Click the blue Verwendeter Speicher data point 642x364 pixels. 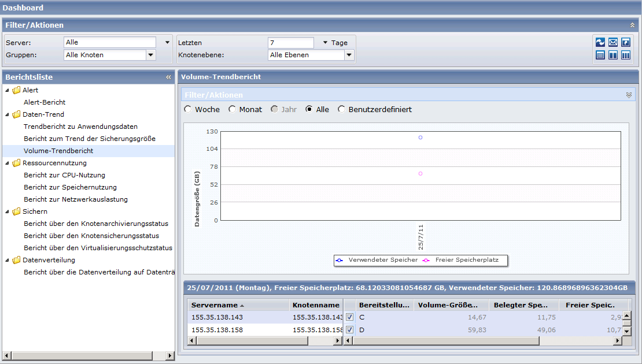coord(420,138)
